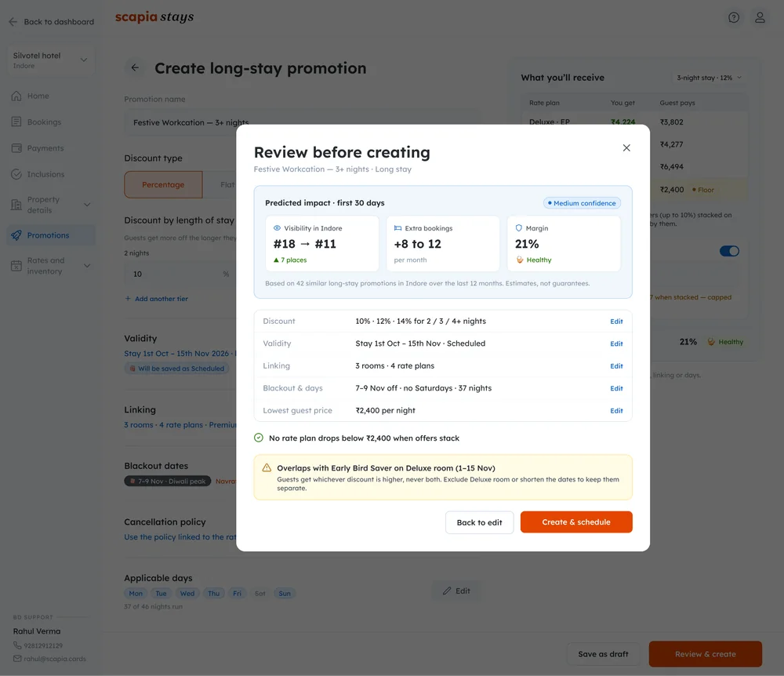Click Review & create button

click(705, 654)
